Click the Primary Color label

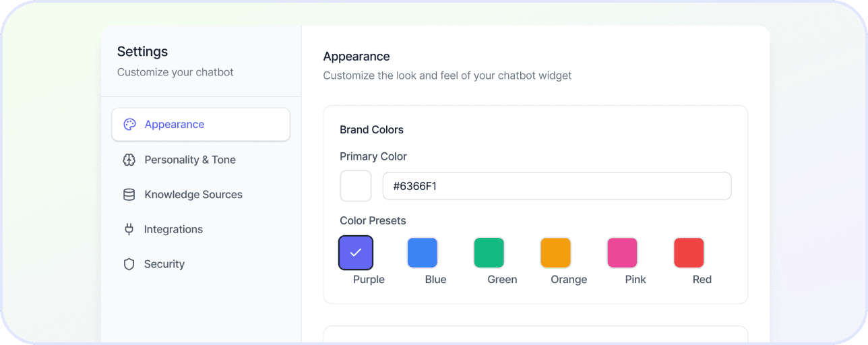coord(373,156)
